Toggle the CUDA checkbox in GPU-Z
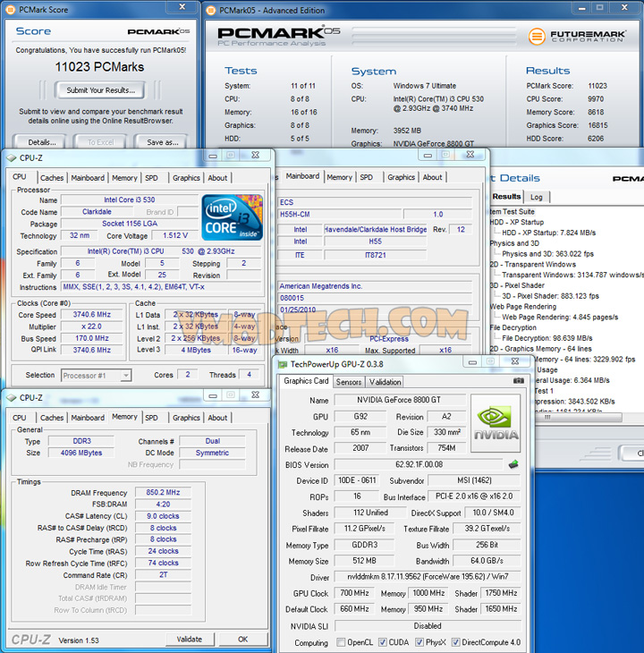 (383, 642)
